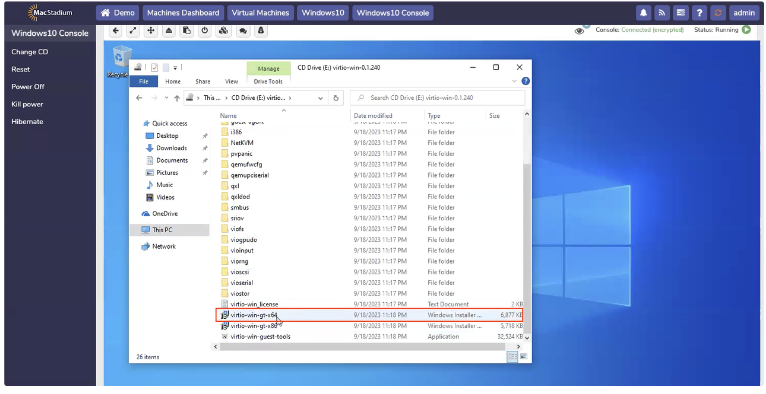This screenshot has width=766, height=394.
Task: Open the Share ribbon tab
Action: click(203, 82)
